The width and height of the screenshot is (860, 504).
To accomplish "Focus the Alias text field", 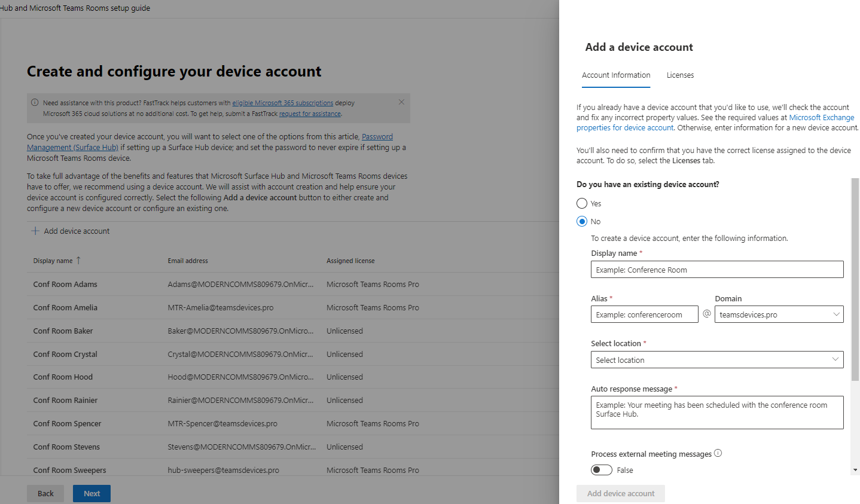I will (x=644, y=314).
